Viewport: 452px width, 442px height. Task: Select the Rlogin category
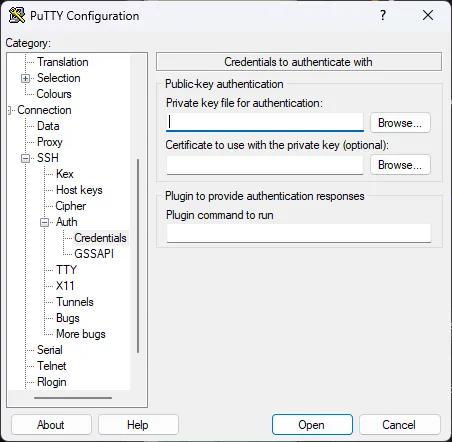point(52,382)
